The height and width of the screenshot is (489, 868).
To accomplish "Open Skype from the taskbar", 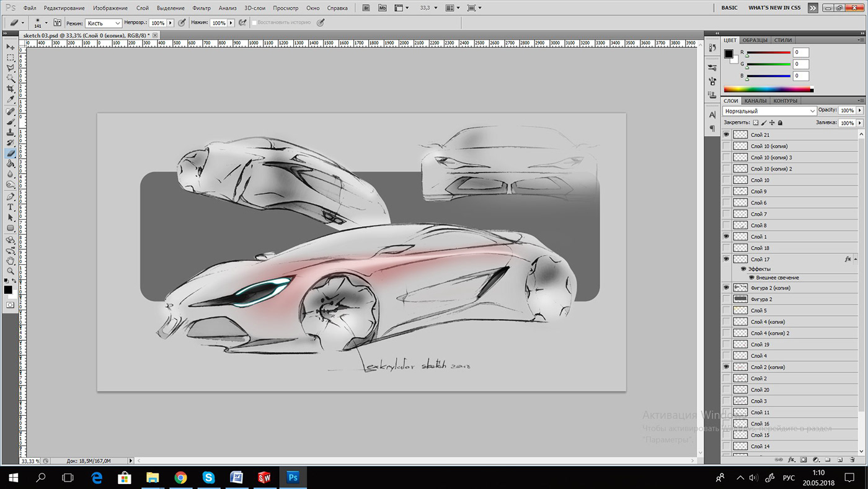I will (x=208, y=478).
